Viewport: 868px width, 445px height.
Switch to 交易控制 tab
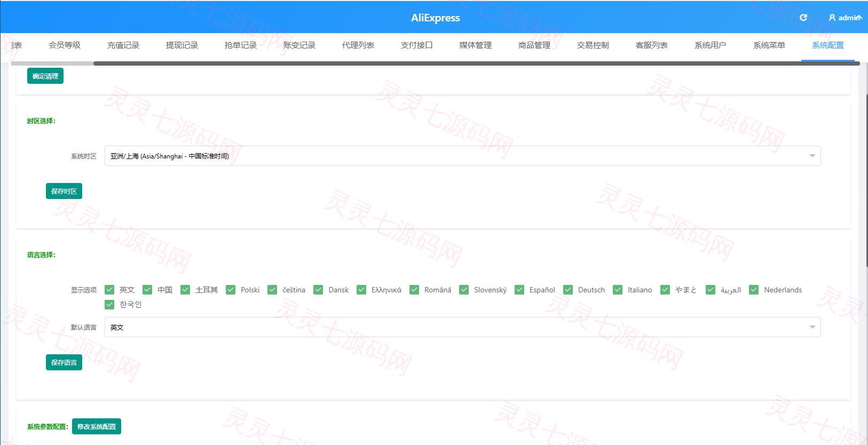pos(593,45)
